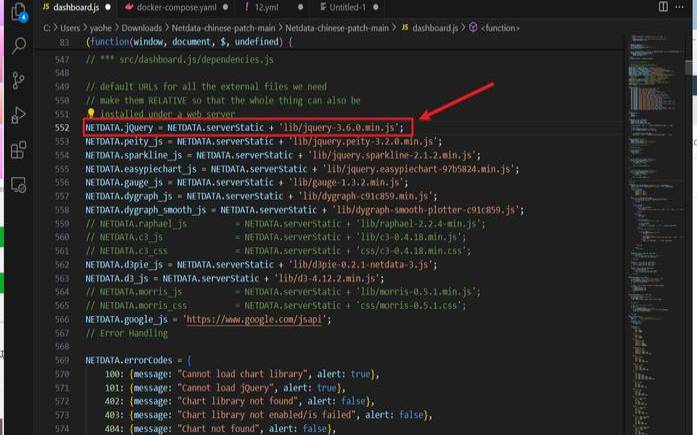Click 'NETDATA.dygraph_smooth_js' on line 558
This screenshot has height=435, width=697.
(146, 210)
